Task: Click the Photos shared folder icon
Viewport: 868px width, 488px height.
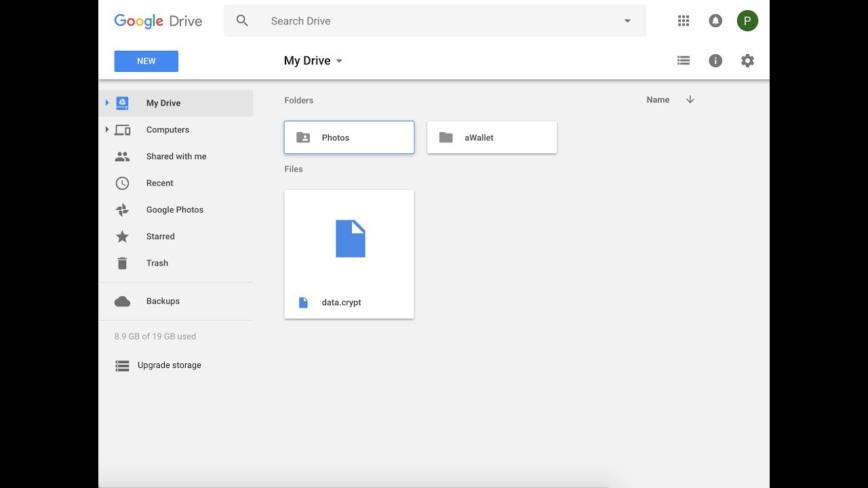Action: (303, 138)
